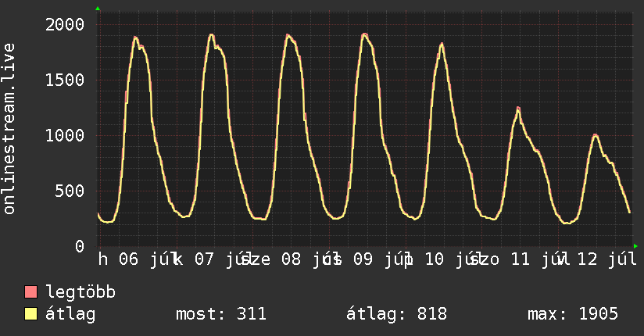
Task: Click the 09 júl date label
Action: (383, 259)
